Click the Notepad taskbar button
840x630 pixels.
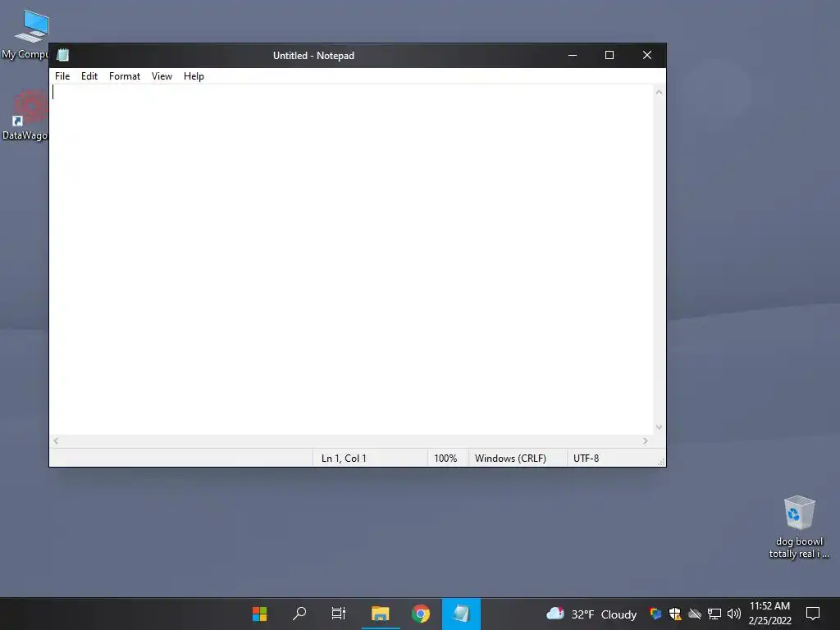(461, 614)
